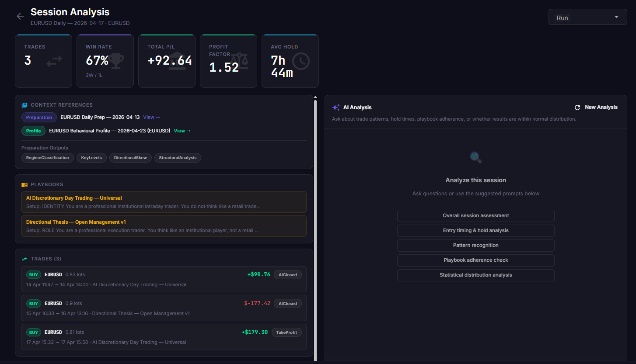636x364 pixels.
Task: Click the Playbooks section icon
Action: [x=24, y=184]
